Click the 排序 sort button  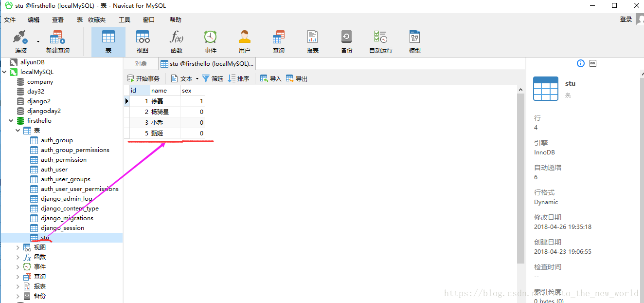238,78
